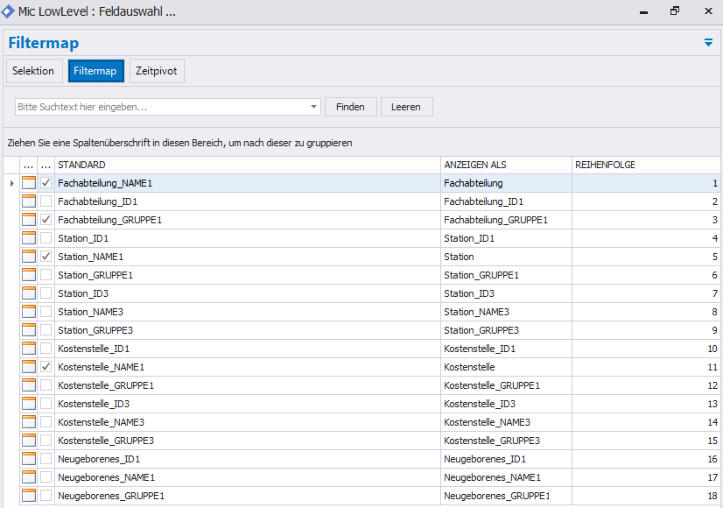Screen dimensions: 723x508
Task: Click into the search text input field
Action: pos(160,107)
